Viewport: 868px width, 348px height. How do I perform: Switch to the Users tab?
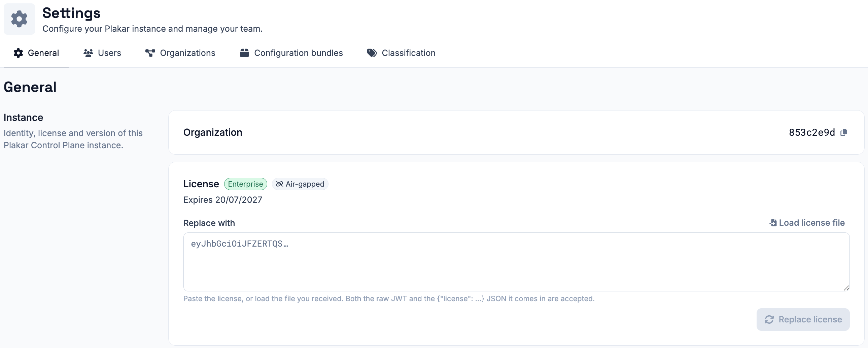coord(102,53)
